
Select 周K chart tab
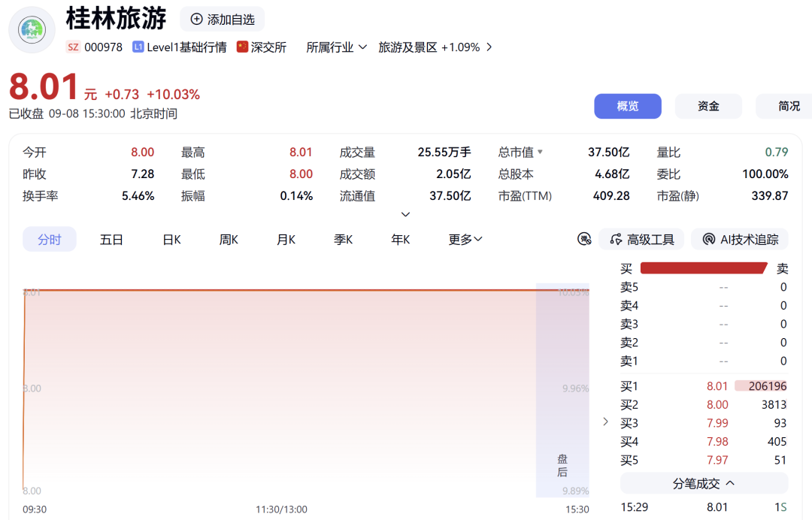click(x=229, y=240)
